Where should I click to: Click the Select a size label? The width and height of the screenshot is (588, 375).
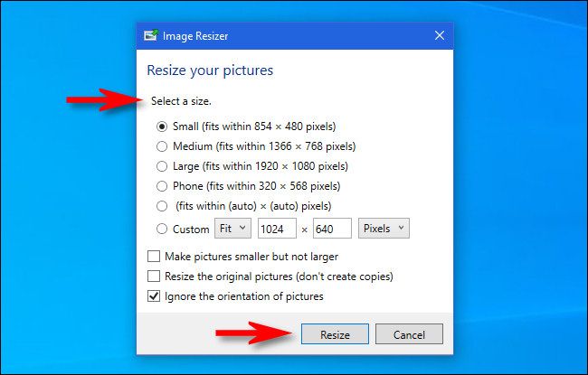[x=178, y=101]
